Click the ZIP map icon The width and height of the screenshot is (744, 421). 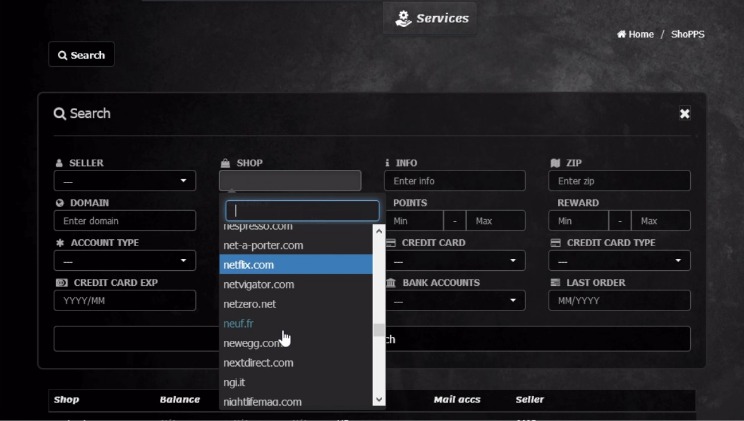[555, 163]
